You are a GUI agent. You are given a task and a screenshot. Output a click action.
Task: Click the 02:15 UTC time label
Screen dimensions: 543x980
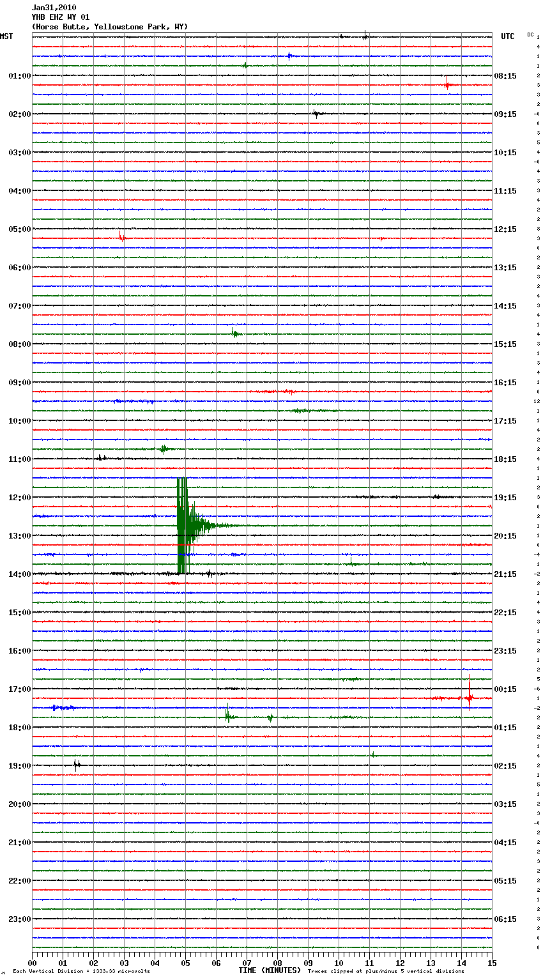(x=505, y=766)
